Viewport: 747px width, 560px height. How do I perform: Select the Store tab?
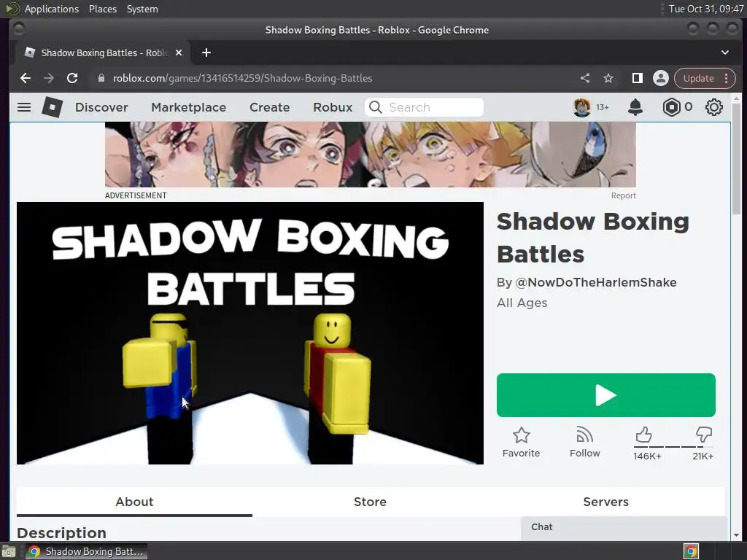[370, 502]
